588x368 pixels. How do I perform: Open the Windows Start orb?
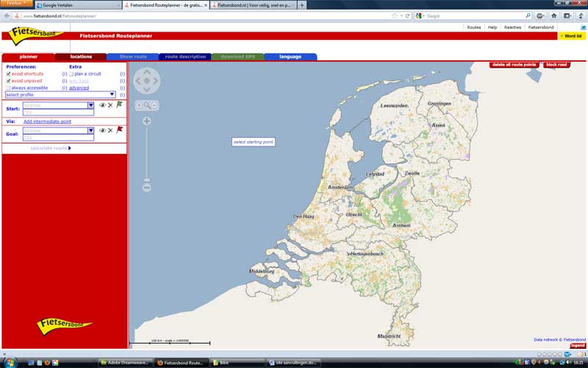tap(10, 362)
